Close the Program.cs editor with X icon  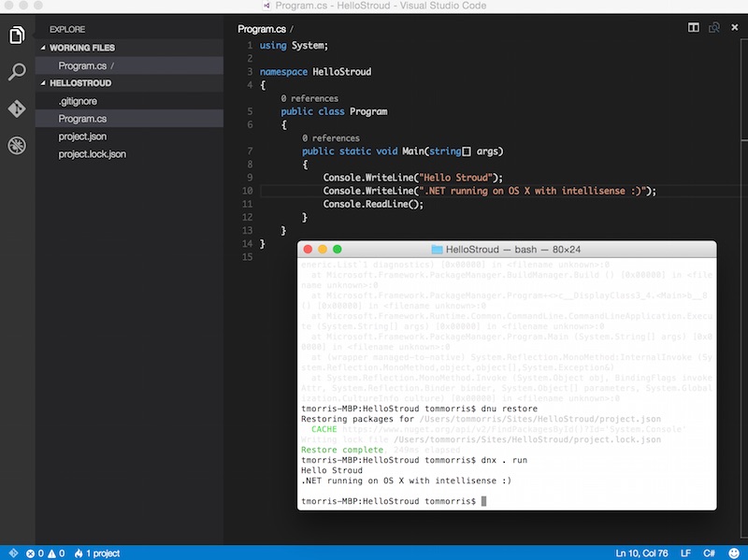(735, 29)
